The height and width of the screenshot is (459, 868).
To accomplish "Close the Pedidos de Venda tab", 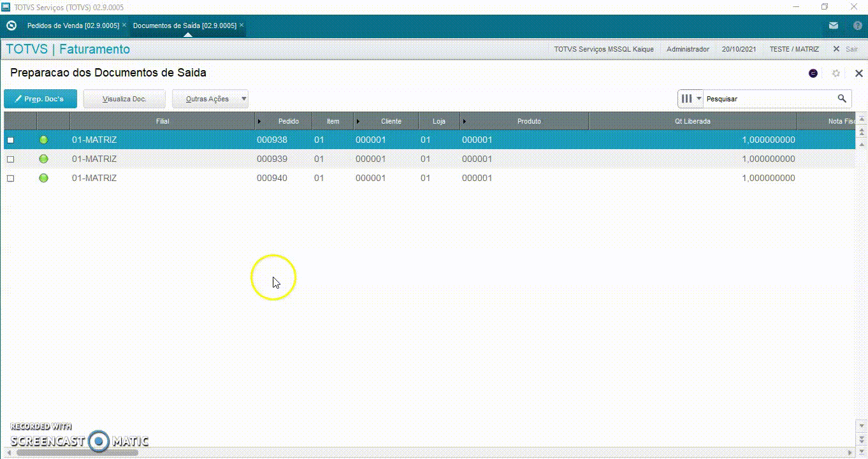I will 124,25.
